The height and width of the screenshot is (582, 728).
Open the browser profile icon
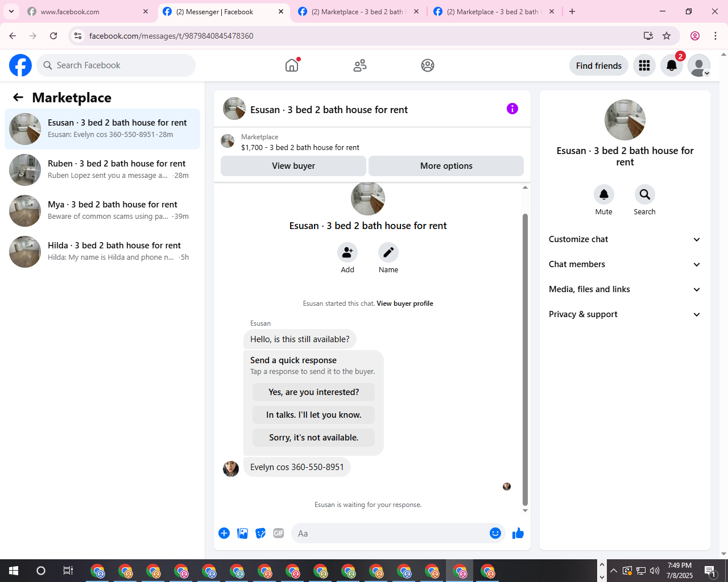(x=695, y=36)
